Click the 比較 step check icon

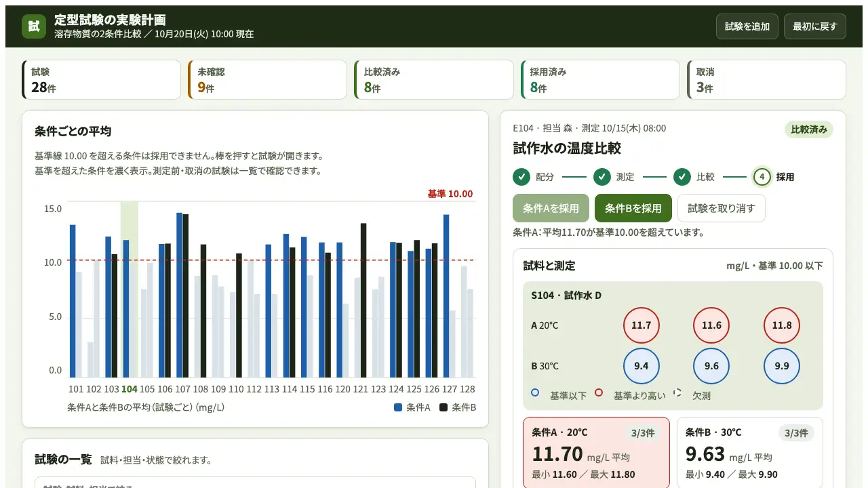682,177
